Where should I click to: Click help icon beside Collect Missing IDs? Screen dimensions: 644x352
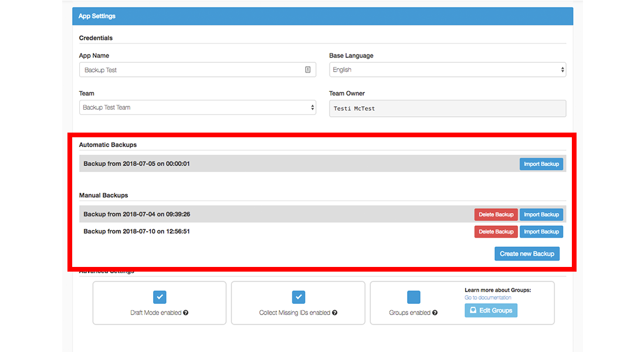point(334,313)
